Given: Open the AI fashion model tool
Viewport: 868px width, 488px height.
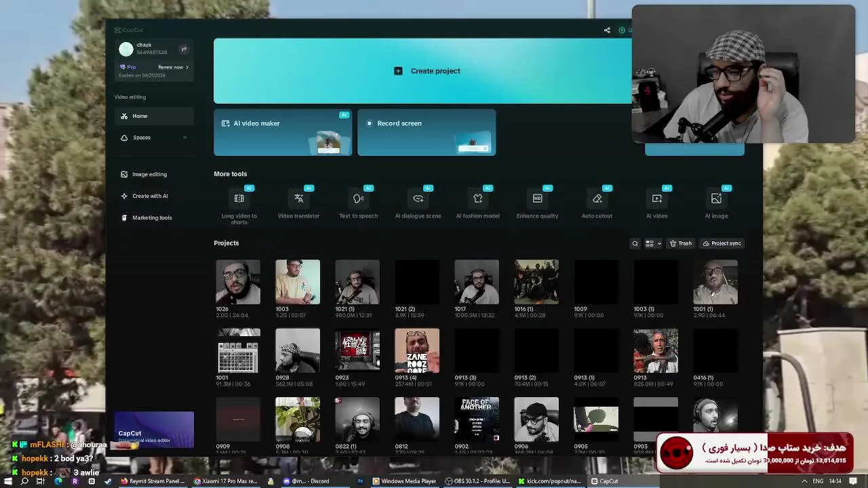Looking at the screenshot, I should tap(477, 203).
